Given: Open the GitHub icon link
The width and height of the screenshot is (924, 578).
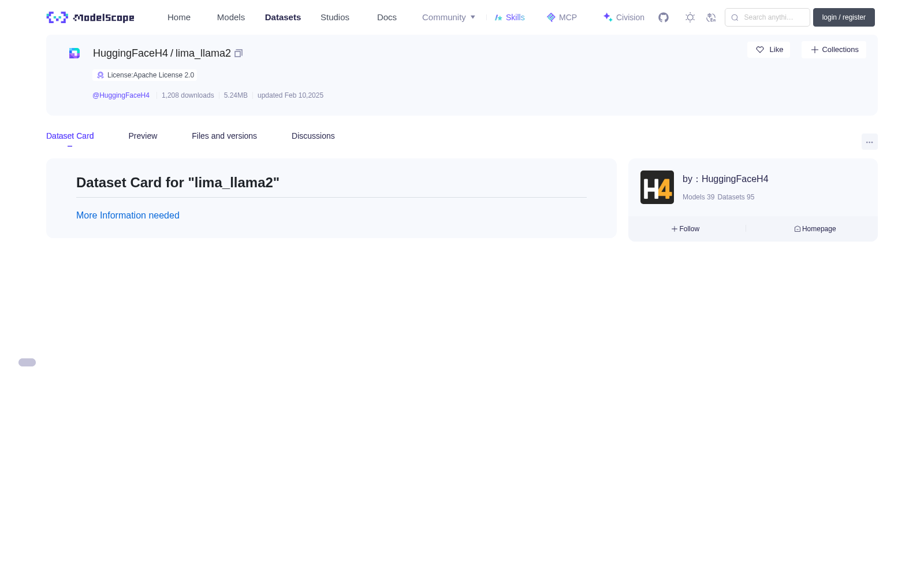Looking at the screenshot, I should click(664, 17).
